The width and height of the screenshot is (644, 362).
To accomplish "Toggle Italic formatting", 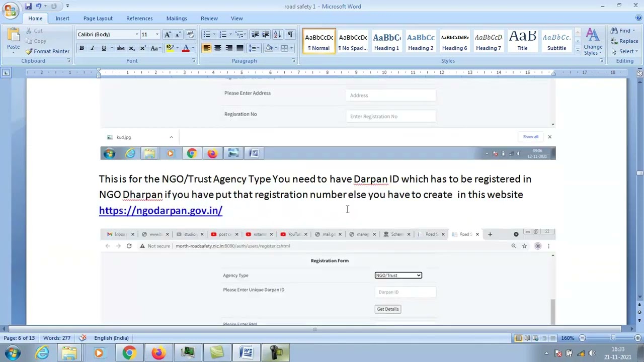I will 93,48.
